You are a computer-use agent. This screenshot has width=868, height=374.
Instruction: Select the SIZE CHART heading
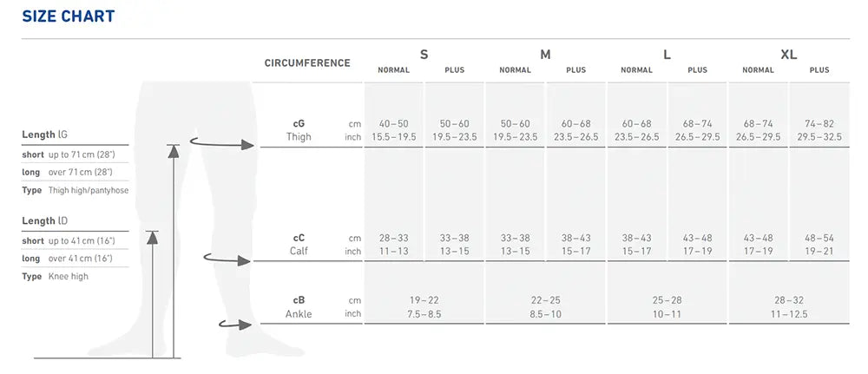68,16
